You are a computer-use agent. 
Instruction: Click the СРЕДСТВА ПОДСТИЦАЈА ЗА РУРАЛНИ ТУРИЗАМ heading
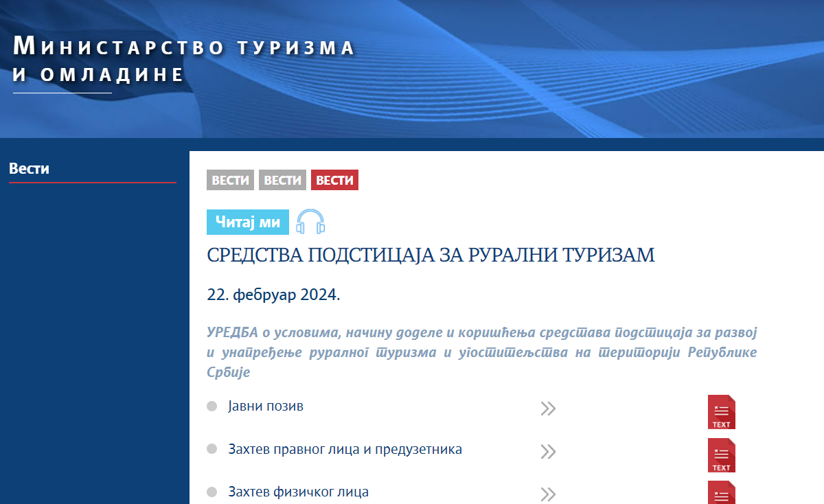[x=431, y=256]
